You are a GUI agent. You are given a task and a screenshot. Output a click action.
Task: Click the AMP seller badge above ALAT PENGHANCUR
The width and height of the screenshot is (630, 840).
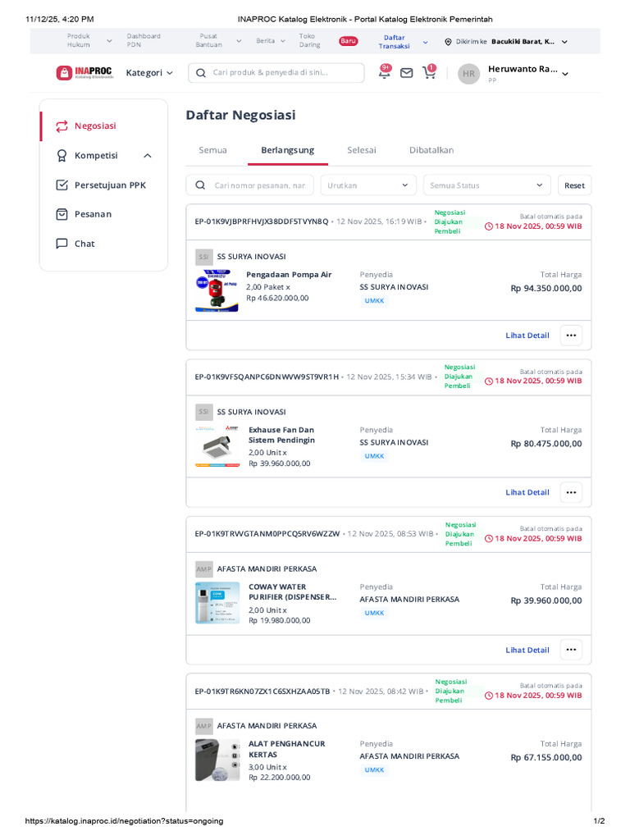[x=204, y=726]
